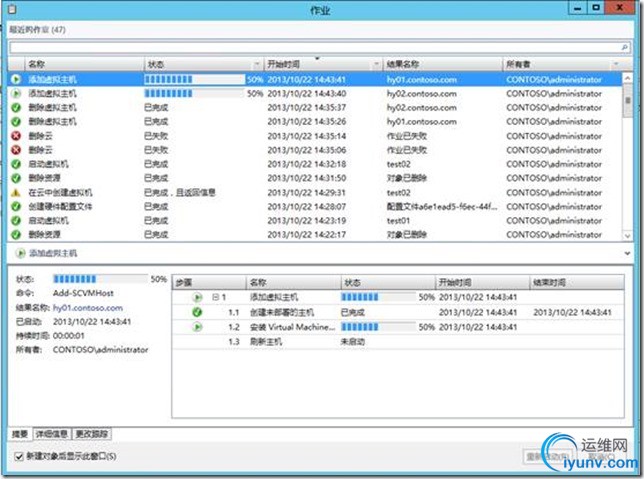Open the hy01.contoso.com result link

click(x=88, y=308)
